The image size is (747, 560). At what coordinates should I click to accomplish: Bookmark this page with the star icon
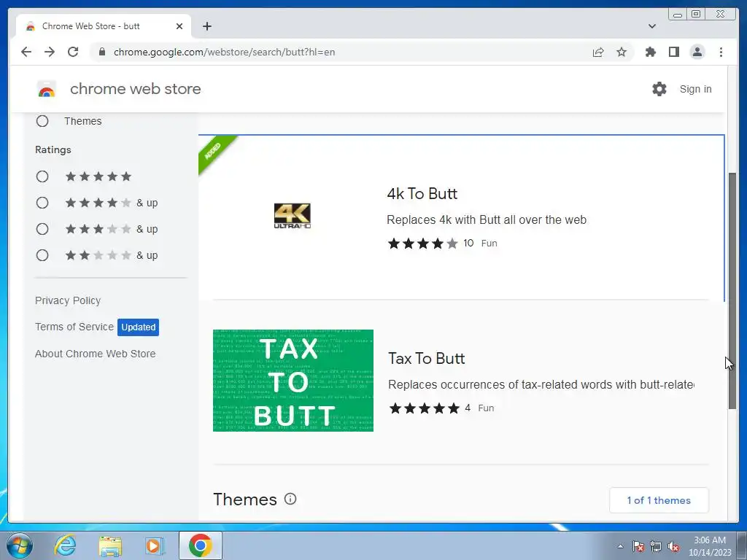point(622,52)
